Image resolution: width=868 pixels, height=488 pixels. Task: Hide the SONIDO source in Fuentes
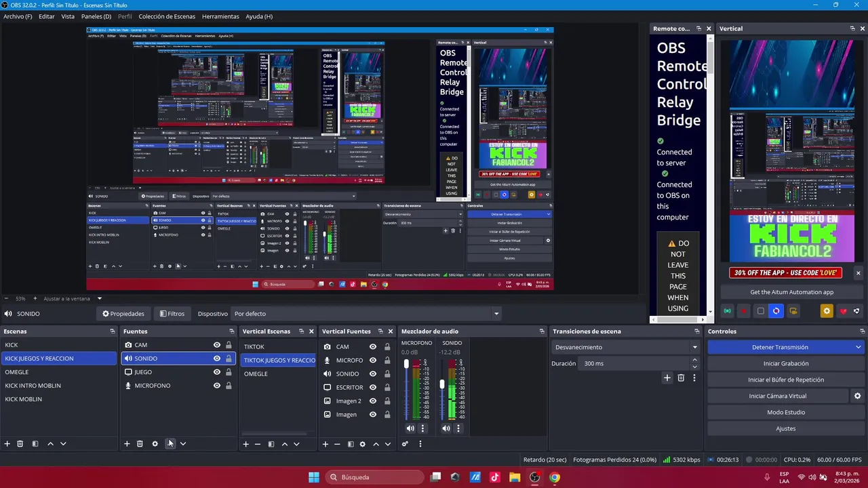coord(217,359)
